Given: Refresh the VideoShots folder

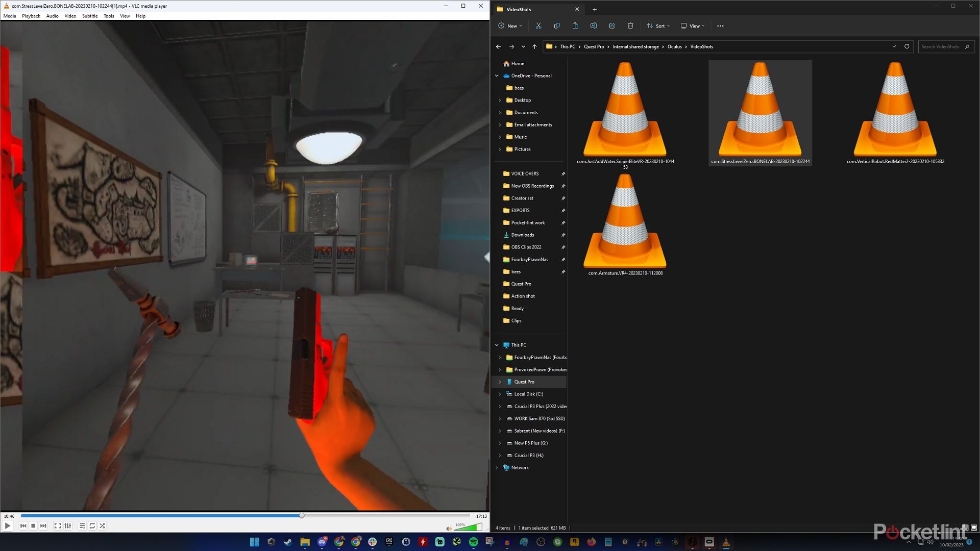Looking at the screenshot, I should coord(907,46).
